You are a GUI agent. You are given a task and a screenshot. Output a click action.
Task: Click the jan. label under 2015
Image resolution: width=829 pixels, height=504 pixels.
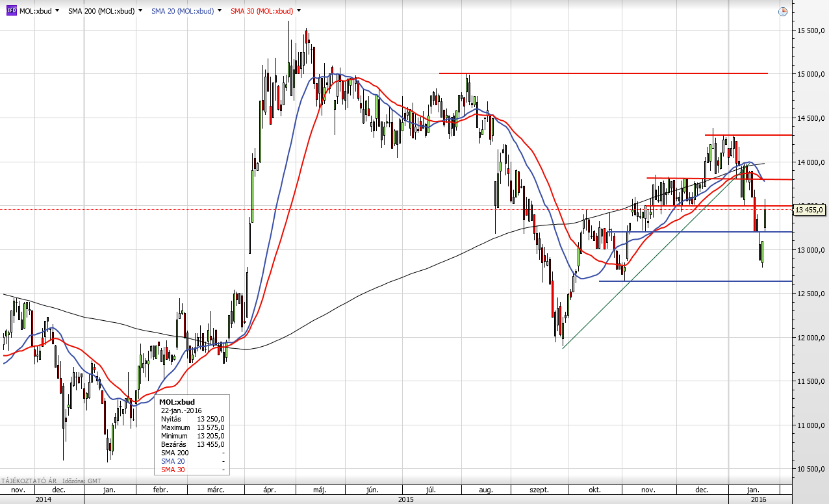pyautogui.click(x=108, y=489)
